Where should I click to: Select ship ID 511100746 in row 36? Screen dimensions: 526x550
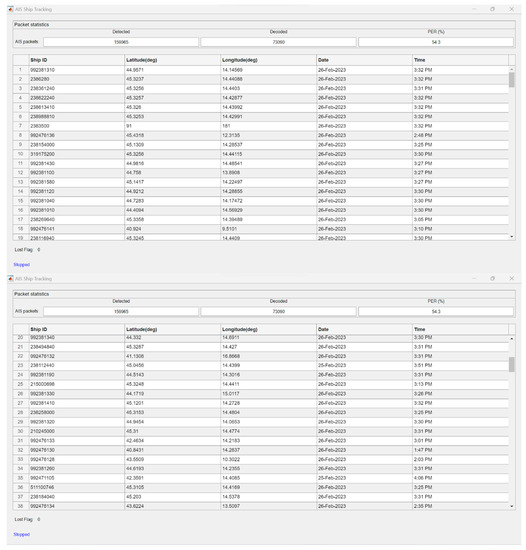pyautogui.click(x=76, y=487)
